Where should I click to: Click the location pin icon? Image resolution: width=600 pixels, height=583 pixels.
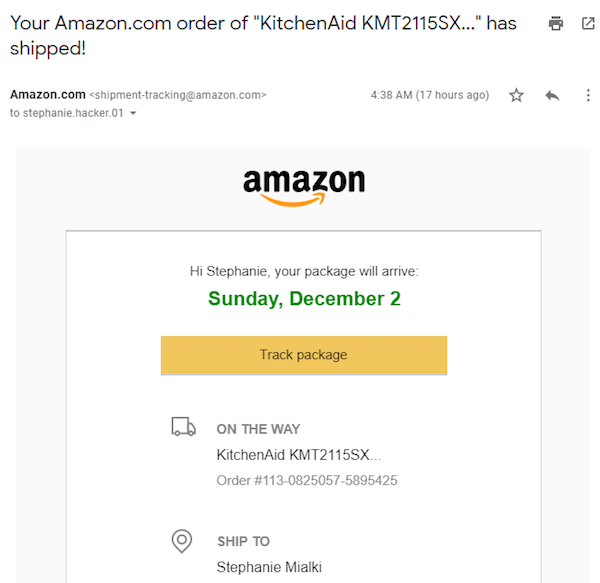click(182, 541)
